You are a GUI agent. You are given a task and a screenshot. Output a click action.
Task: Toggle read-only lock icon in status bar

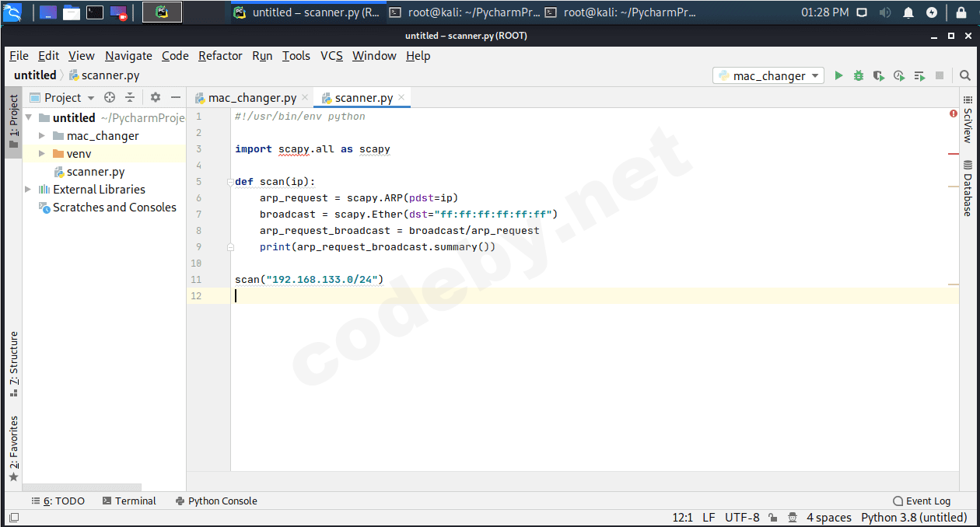tap(772, 518)
